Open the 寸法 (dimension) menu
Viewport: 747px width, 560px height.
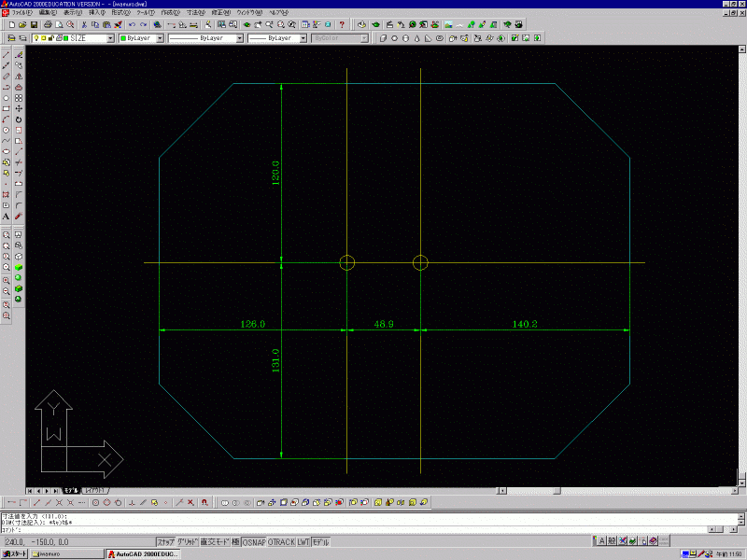click(195, 12)
